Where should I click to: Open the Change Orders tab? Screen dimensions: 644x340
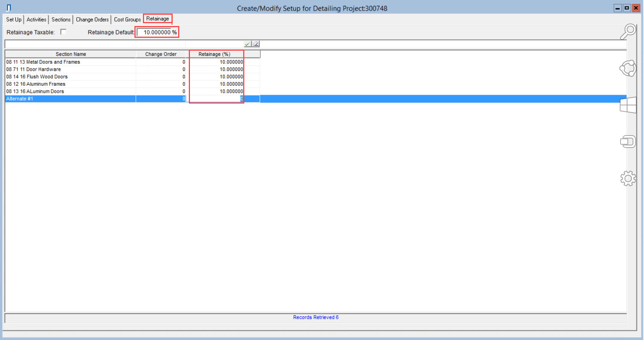[x=92, y=19]
